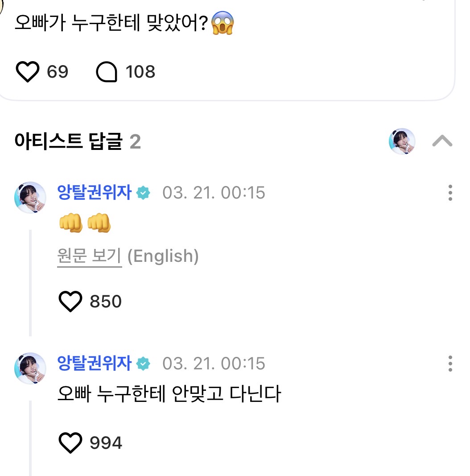Image resolution: width=470 pixels, height=476 pixels.
Task: Tap the 69 likes count
Action: point(58,72)
